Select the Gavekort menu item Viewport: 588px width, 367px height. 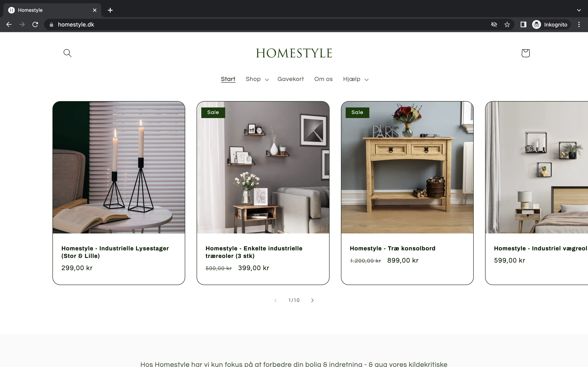[x=291, y=79]
